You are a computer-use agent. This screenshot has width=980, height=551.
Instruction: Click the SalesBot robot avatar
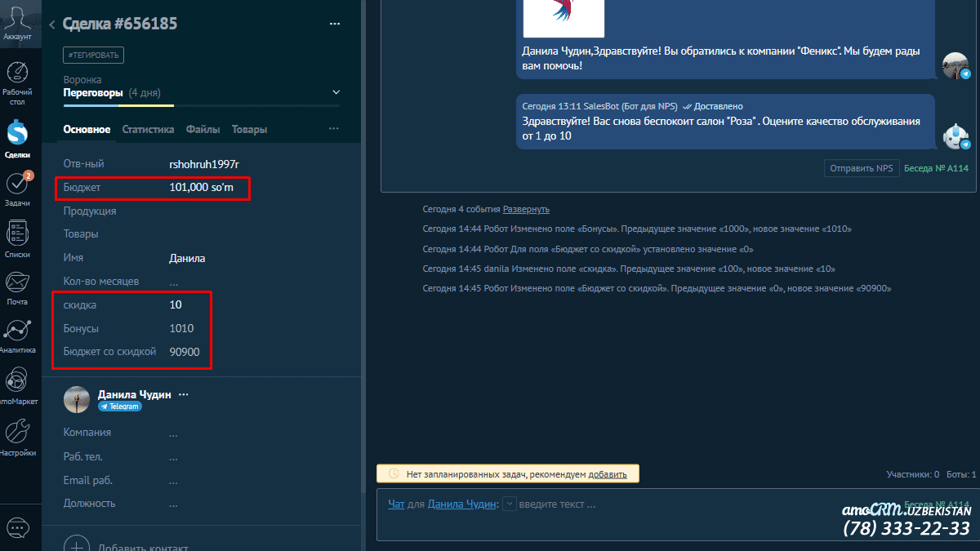pos(955,136)
